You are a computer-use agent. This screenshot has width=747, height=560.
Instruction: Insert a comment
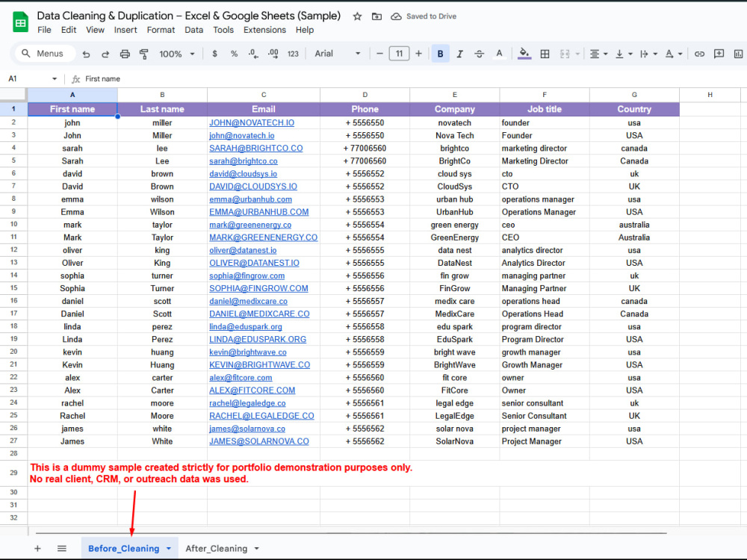pos(719,54)
